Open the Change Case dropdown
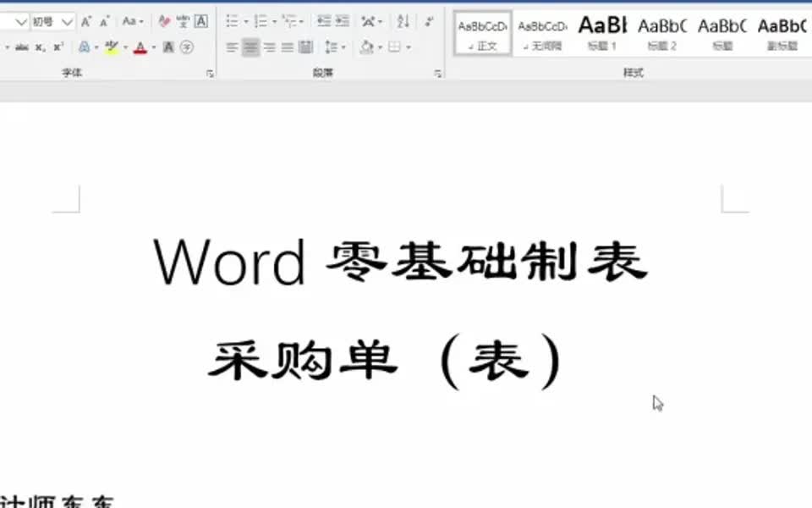 click(x=132, y=21)
